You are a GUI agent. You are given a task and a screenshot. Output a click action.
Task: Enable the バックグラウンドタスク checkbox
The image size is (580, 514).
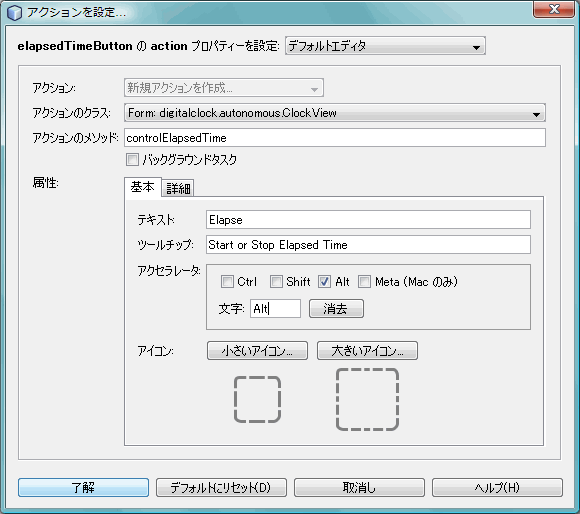point(132,160)
